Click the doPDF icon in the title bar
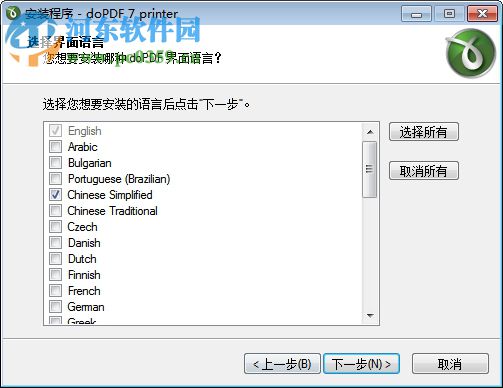Screen dimensions: 503x388 pos(13,13)
